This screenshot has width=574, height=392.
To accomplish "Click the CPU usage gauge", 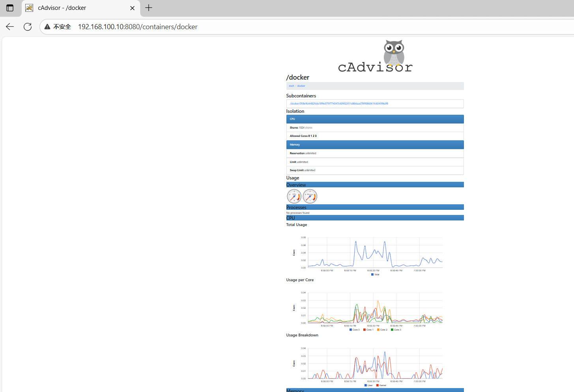I will [294, 196].
